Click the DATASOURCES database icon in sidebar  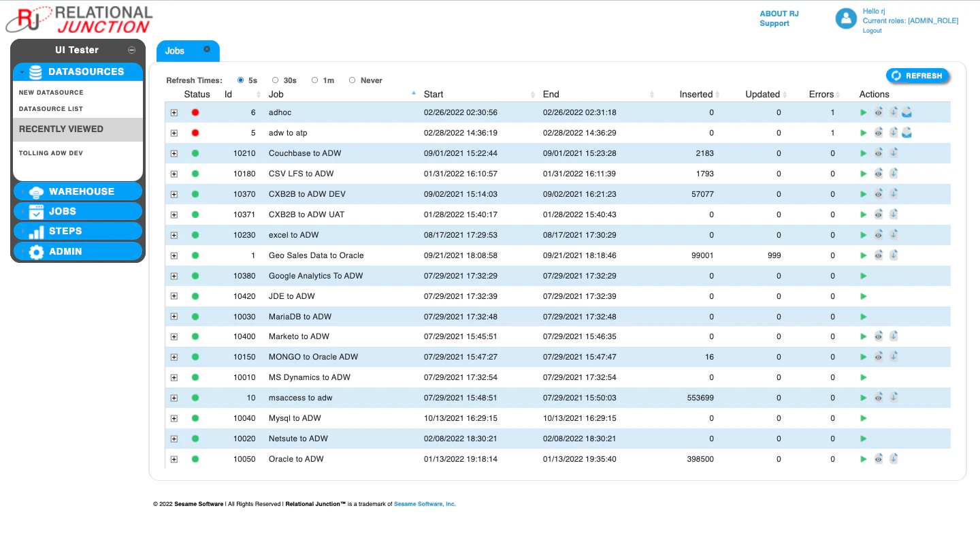[x=35, y=72]
